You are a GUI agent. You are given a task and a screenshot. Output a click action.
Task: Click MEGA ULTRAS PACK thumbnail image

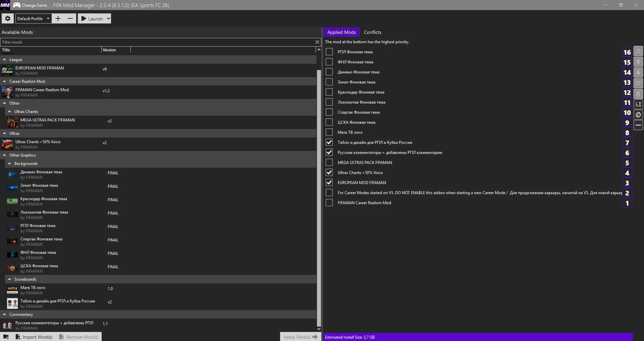click(12, 122)
